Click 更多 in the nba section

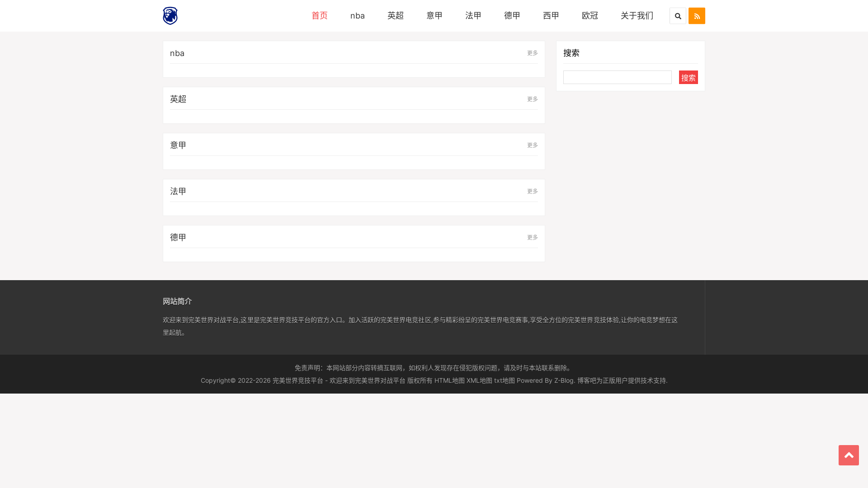tap(533, 53)
